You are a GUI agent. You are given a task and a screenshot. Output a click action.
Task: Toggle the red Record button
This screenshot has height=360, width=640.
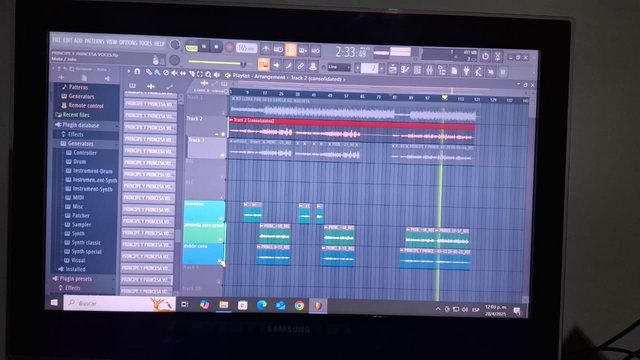point(229,48)
